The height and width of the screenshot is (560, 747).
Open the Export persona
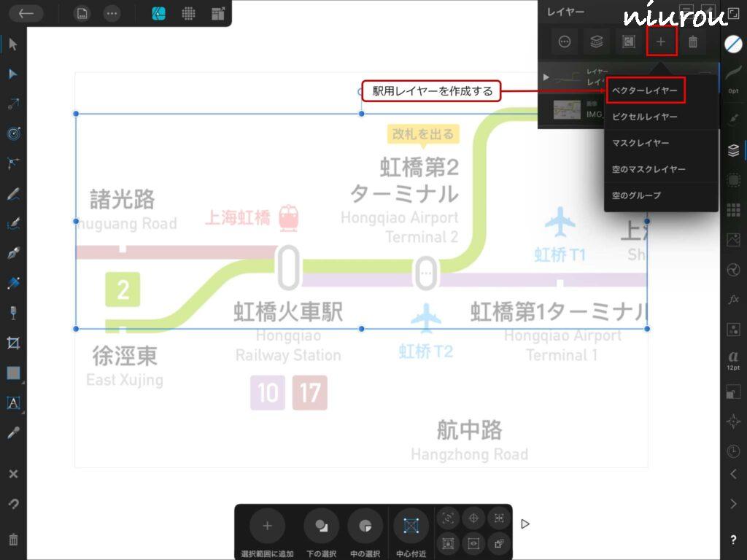coord(217,13)
